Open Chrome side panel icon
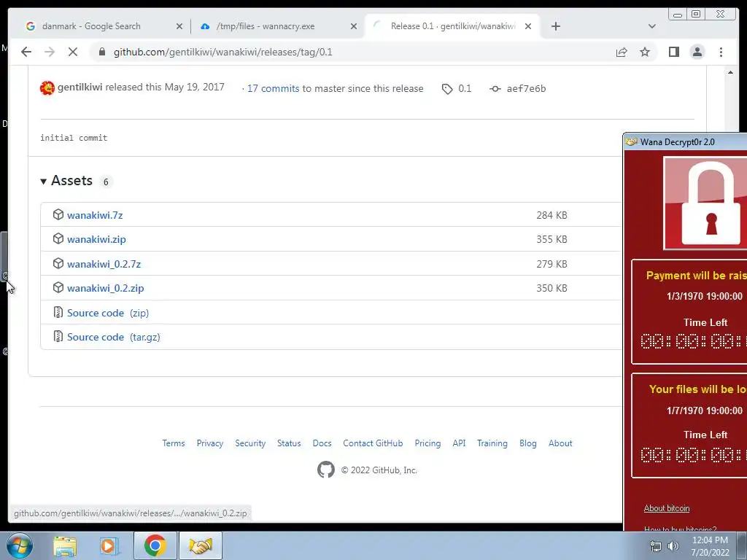The height and width of the screenshot is (560, 747). tap(673, 52)
